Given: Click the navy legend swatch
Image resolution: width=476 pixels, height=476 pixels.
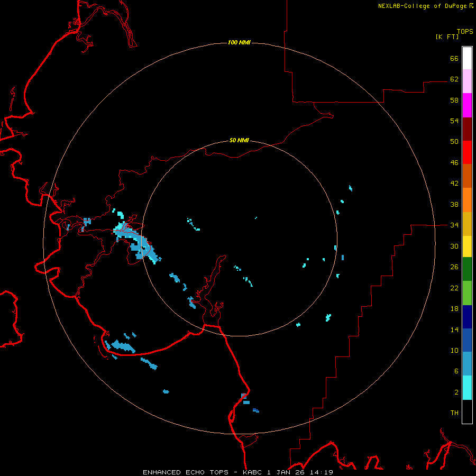Looking at the screenshot, I should [x=467, y=317].
